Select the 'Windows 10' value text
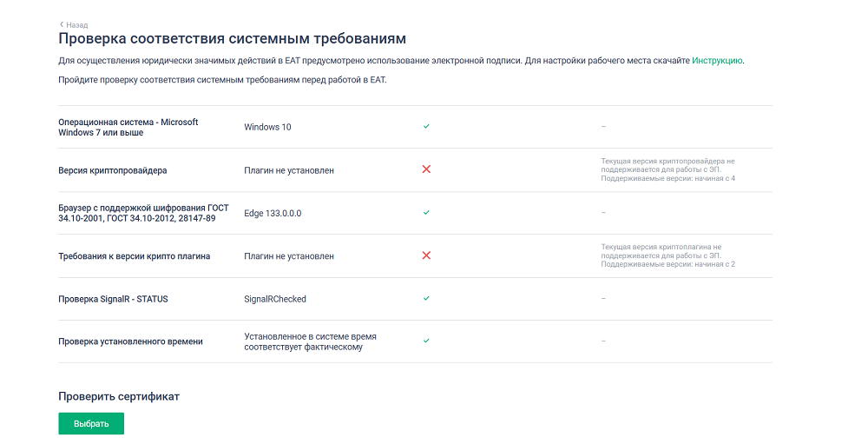The image size is (868, 444). (267, 127)
